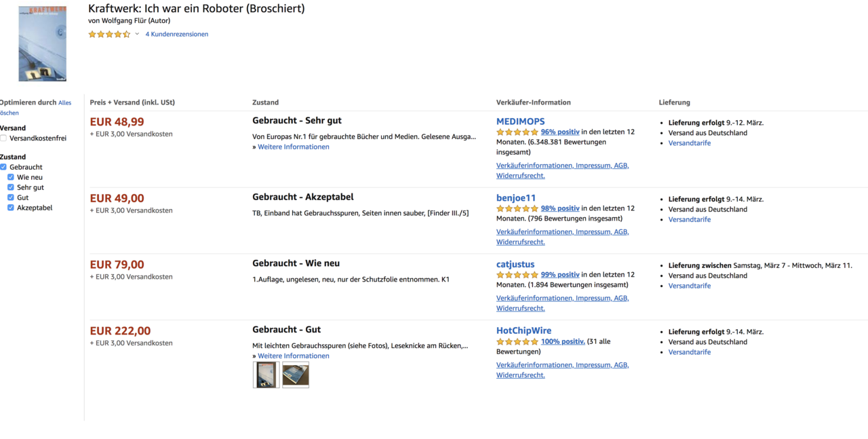Viewport: 868px width, 439px height.
Task: Open first photo thumbnail of HotChipWire offer
Action: (266, 375)
